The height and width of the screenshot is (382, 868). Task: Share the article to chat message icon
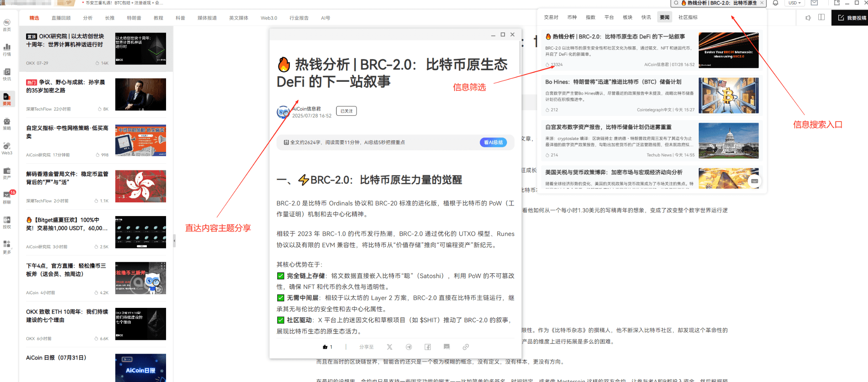click(x=446, y=347)
